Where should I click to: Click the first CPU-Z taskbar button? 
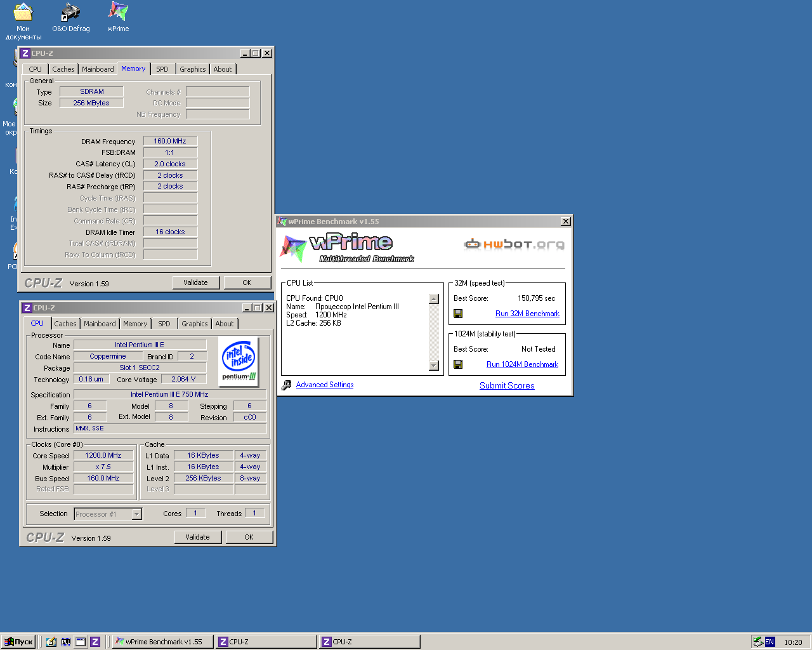(x=266, y=642)
